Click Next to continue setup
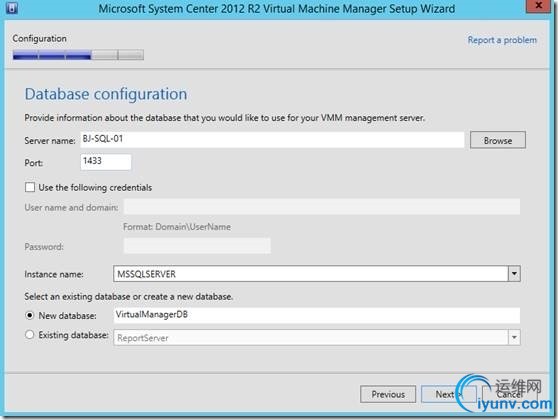The width and height of the screenshot is (558, 420). 448,394
